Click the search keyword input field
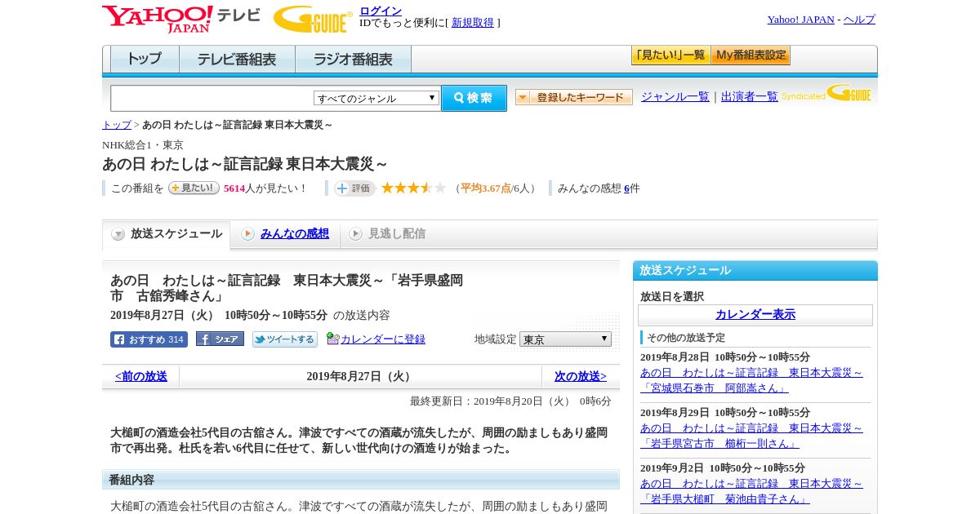This screenshot has width=980, height=514. point(212,98)
